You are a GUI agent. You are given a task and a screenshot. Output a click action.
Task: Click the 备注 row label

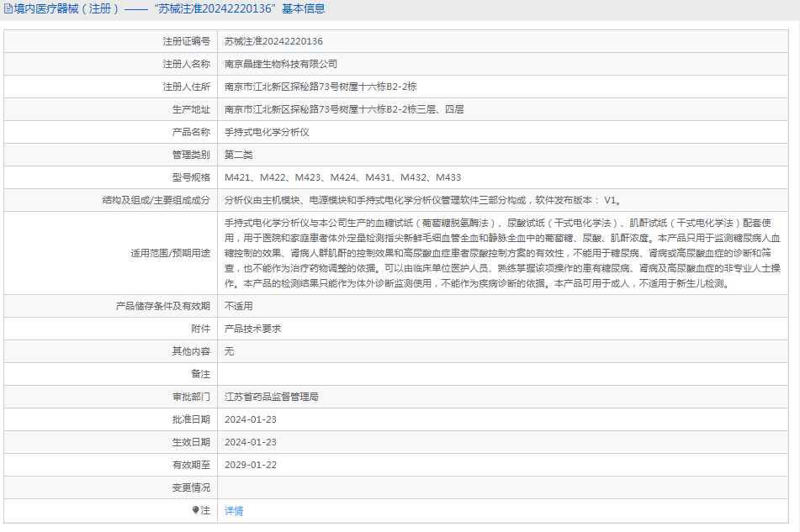[x=200, y=374]
